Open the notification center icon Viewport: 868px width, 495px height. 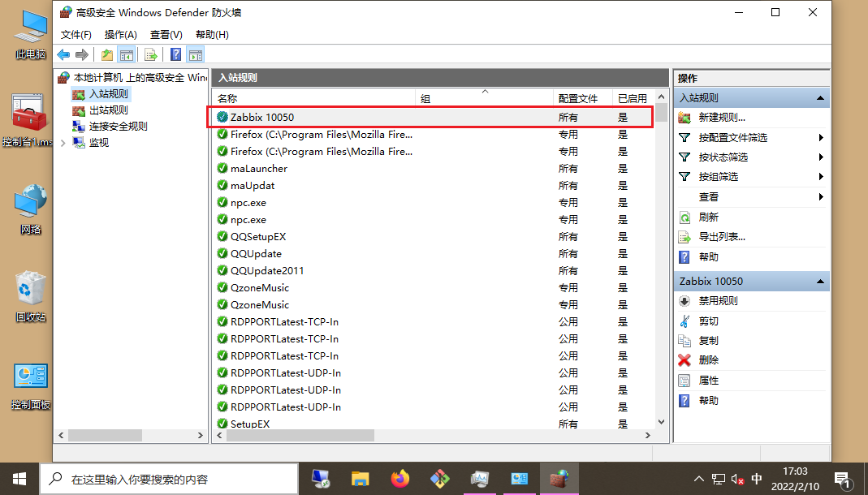pyautogui.click(x=841, y=480)
